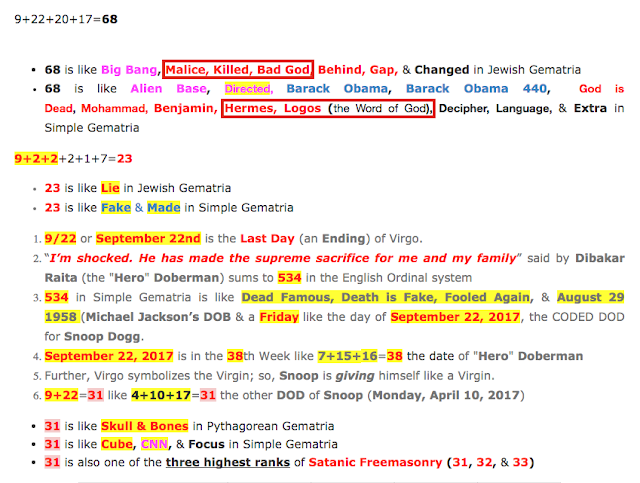Click the highlighted text "9+2+2"
The height and width of the screenshot is (483, 640).
(x=36, y=158)
